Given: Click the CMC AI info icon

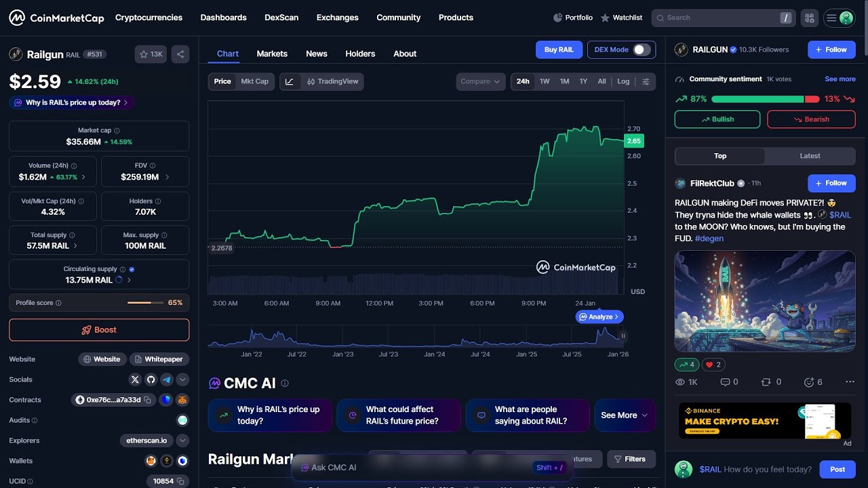Looking at the screenshot, I should tap(285, 384).
